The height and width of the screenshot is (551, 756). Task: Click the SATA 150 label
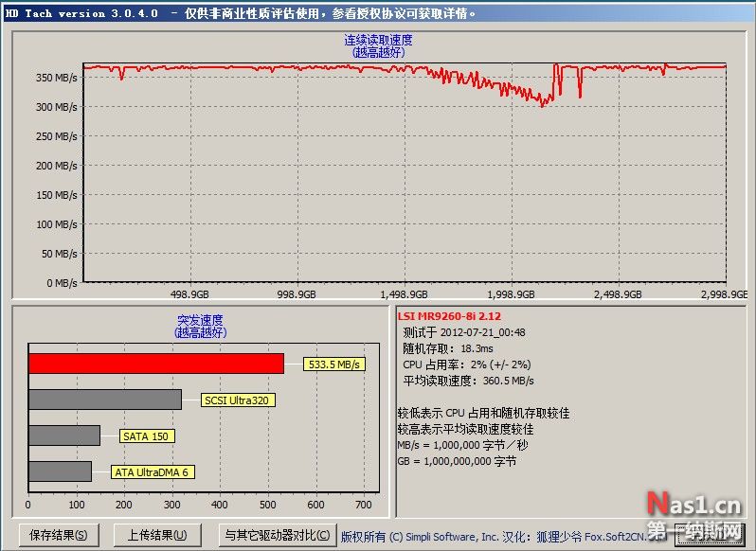click(147, 436)
